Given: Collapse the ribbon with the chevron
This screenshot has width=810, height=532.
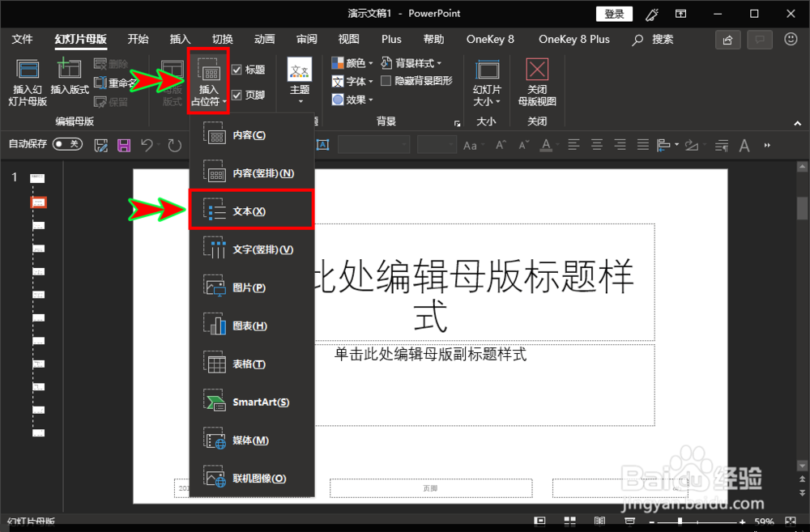Looking at the screenshot, I should pyautogui.click(x=798, y=123).
